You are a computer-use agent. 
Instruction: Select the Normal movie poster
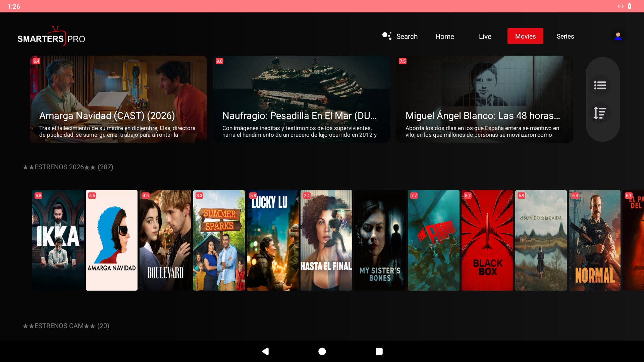pos(595,240)
